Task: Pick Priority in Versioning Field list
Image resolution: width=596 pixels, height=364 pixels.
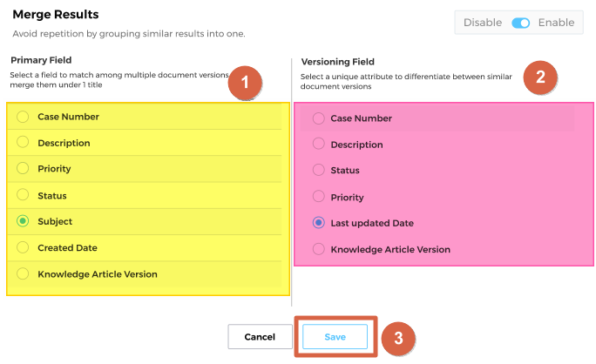Action: 318,197
